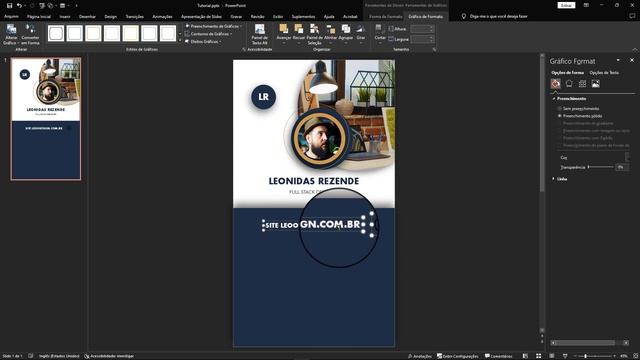The image size is (640, 360).
Task: Click the lightbulb Diga-me search icon
Action: tap(464, 16)
